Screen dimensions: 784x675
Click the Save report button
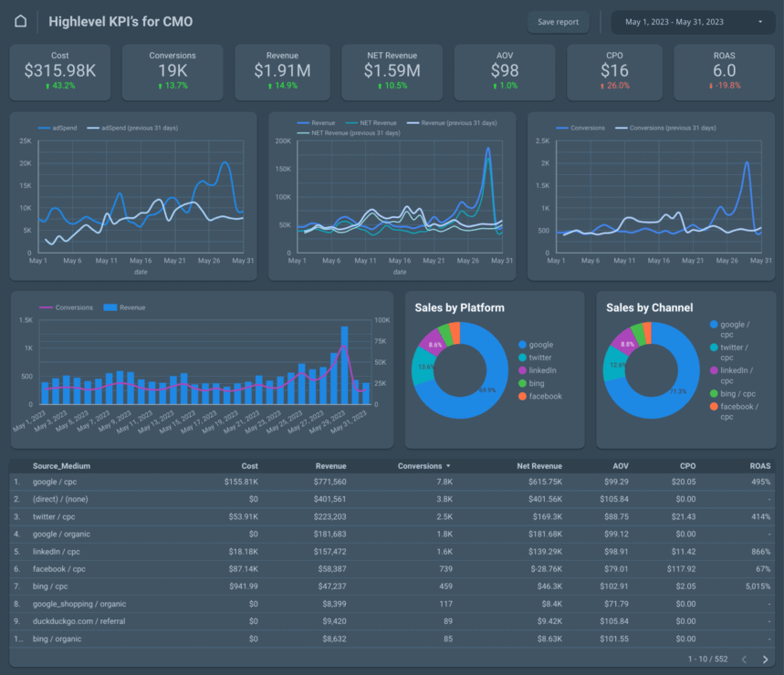click(558, 22)
